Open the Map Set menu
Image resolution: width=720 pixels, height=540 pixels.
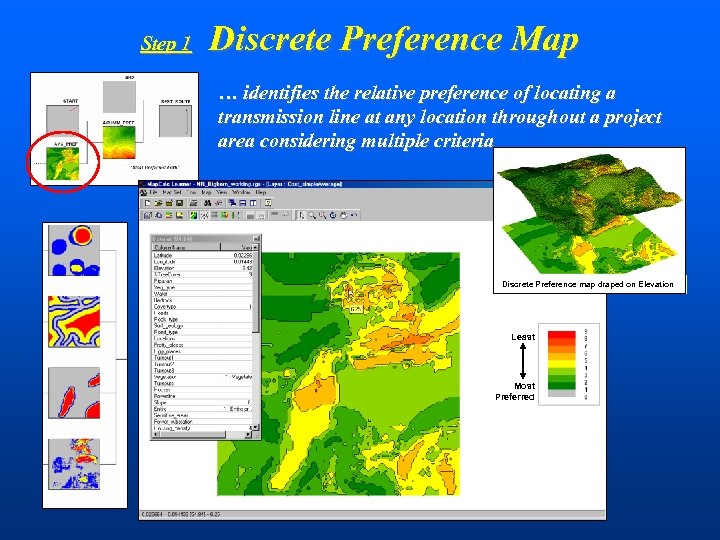coord(172,192)
